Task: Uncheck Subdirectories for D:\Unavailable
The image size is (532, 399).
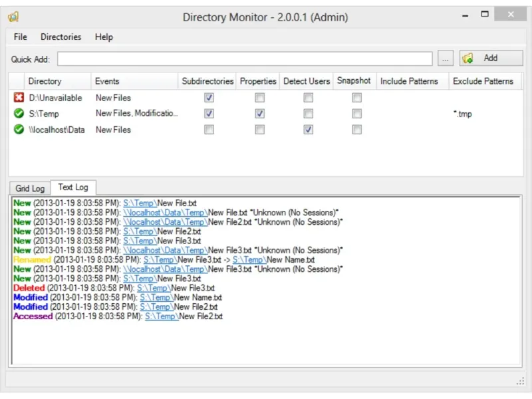Action: click(209, 98)
